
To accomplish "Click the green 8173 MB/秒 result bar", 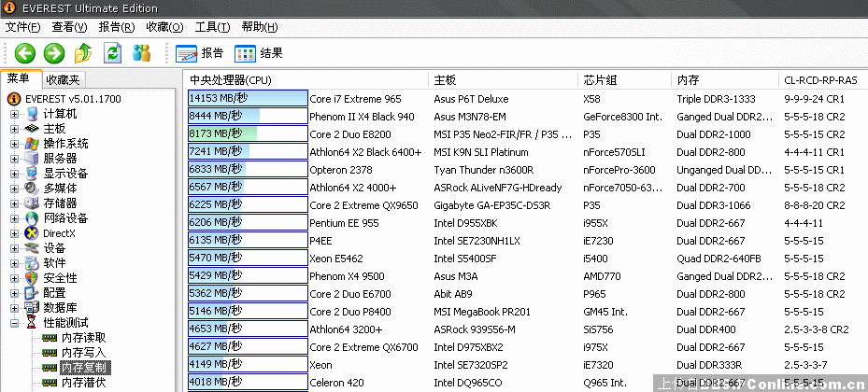I will tap(248, 133).
